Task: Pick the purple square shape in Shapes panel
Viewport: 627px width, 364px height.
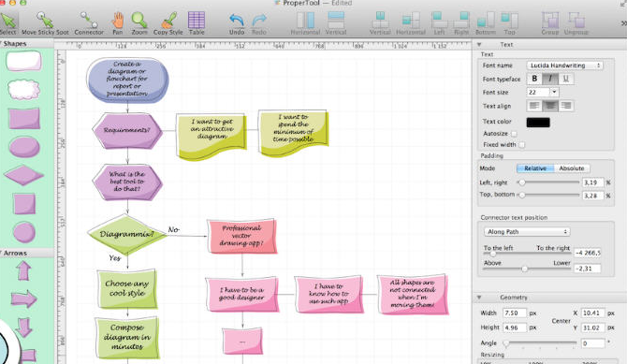Action: coord(24,204)
